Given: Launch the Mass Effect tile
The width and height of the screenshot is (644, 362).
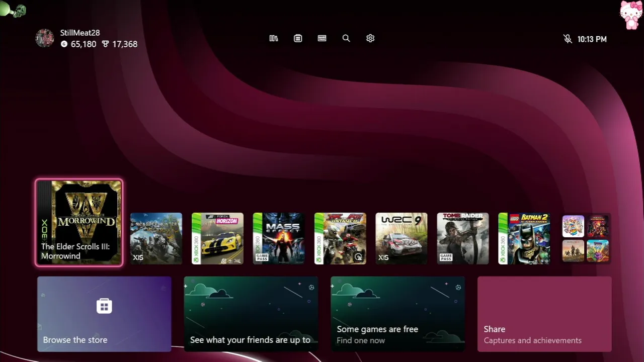Looking at the screenshot, I should [x=279, y=238].
